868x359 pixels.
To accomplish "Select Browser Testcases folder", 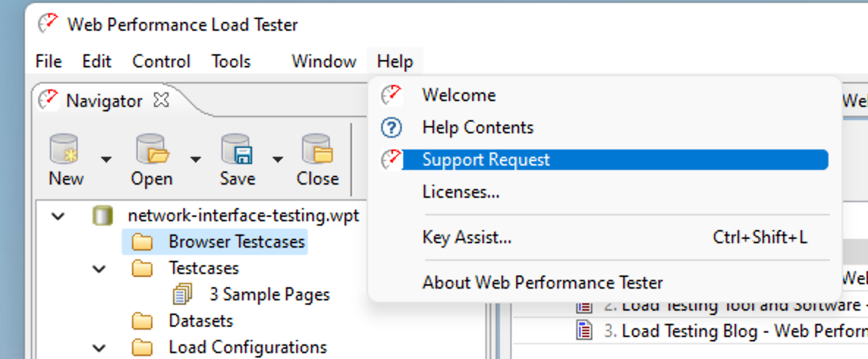I will pyautogui.click(x=237, y=242).
